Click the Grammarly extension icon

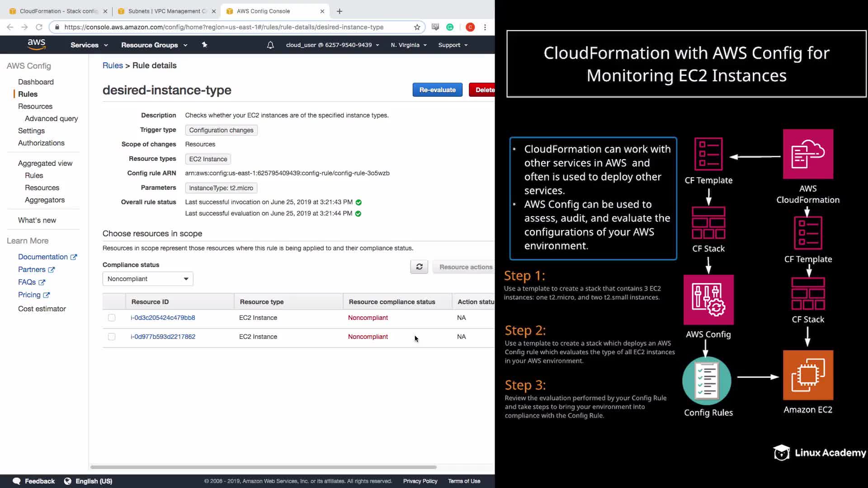450,27
